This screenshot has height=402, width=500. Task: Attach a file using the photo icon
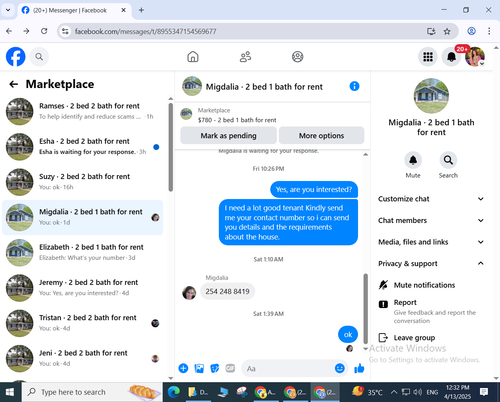point(199,368)
